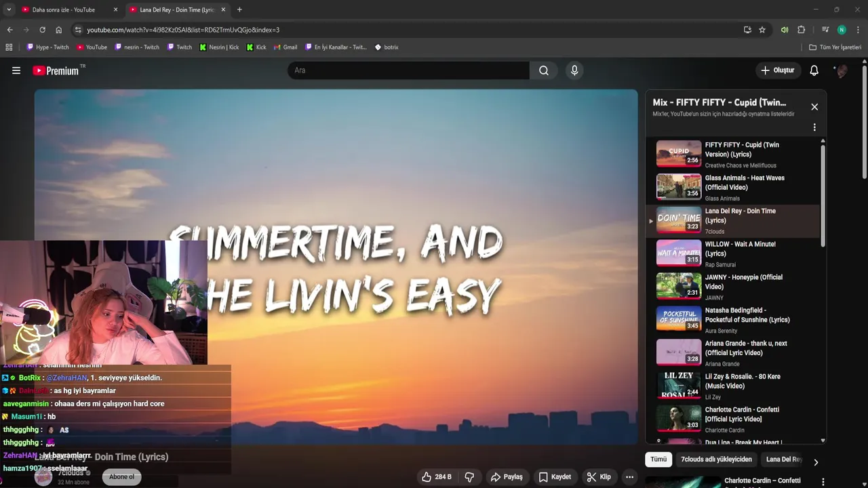Image resolution: width=868 pixels, height=488 pixels.
Task: Open tab search dropdown arrow
Action: coord(9,9)
